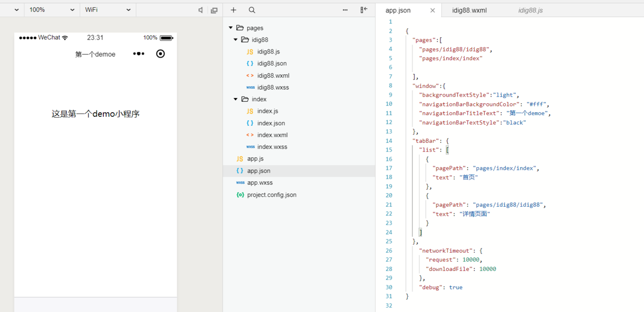
Task: Click line number 15 in editor gutter
Action: pyautogui.click(x=390, y=150)
